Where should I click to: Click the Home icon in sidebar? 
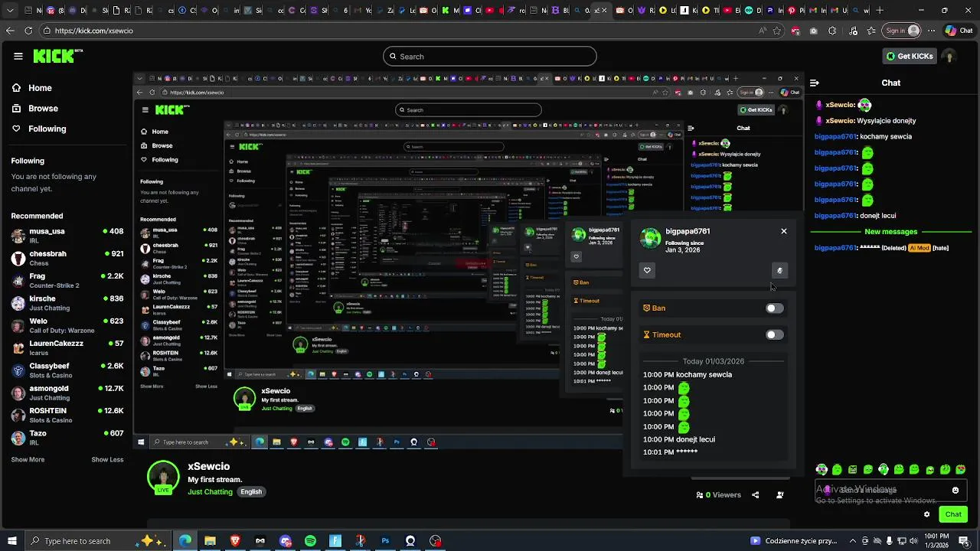click(x=16, y=88)
